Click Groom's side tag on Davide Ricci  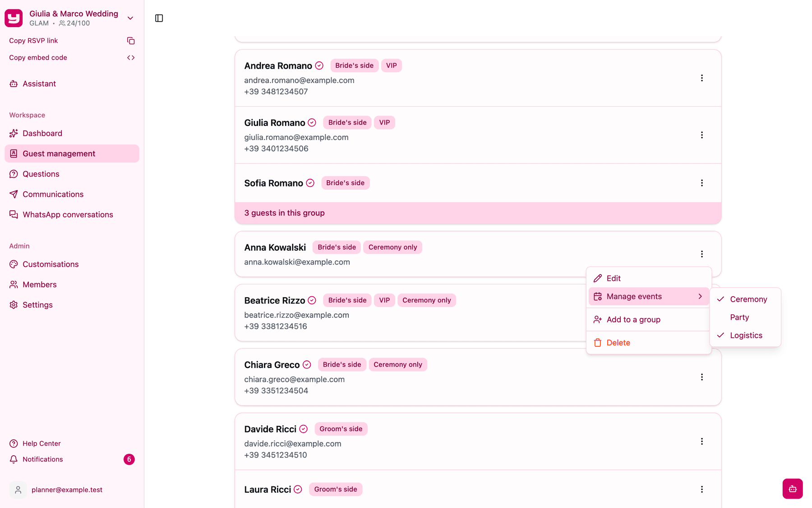point(341,429)
